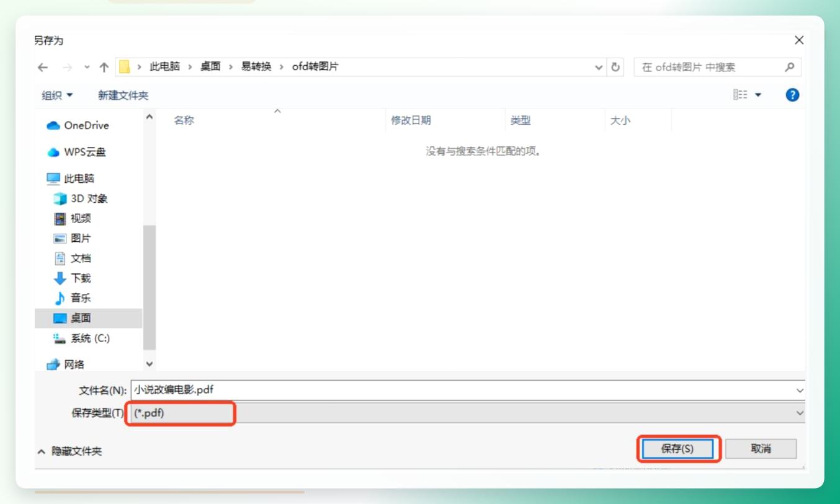840x504 pixels.
Task: Click the 保存(S) button
Action: tap(677, 449)
